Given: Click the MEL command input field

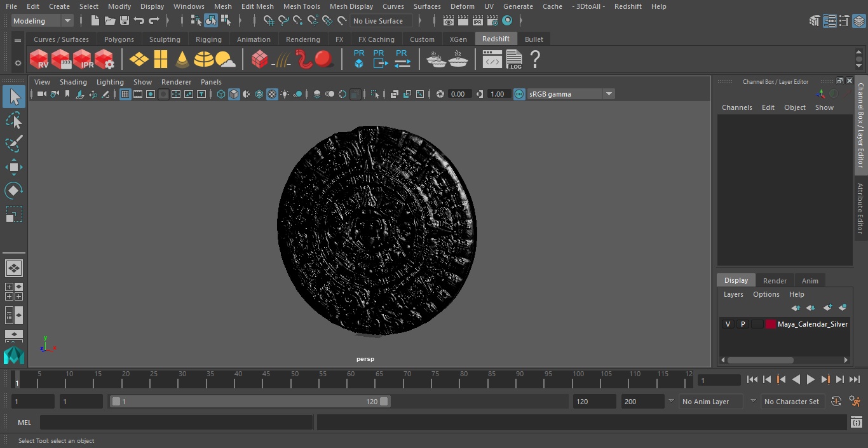Looking at the screenshot, I should point(176,423).
